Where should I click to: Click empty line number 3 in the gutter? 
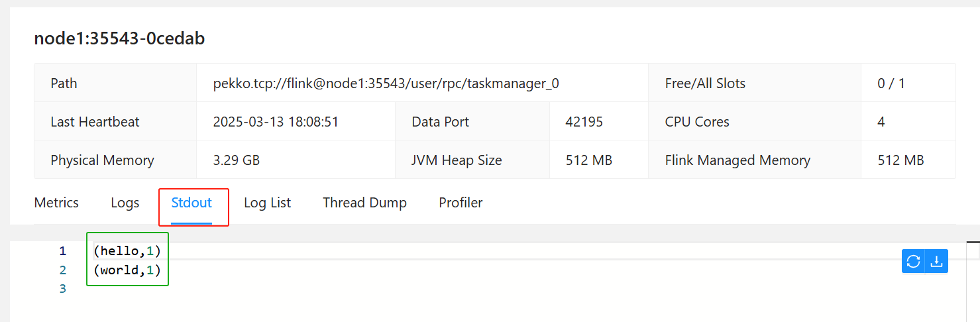click(63, 288)
